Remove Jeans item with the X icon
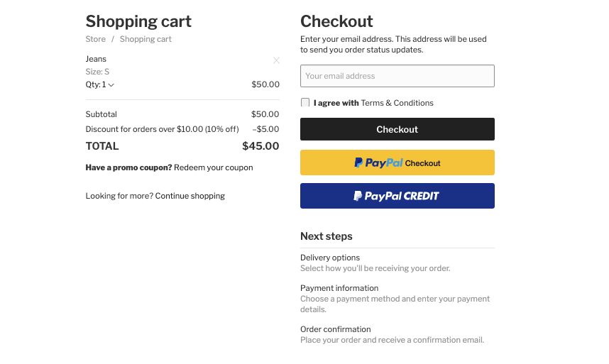Screen dimensions: 609x364 point(276,60)
